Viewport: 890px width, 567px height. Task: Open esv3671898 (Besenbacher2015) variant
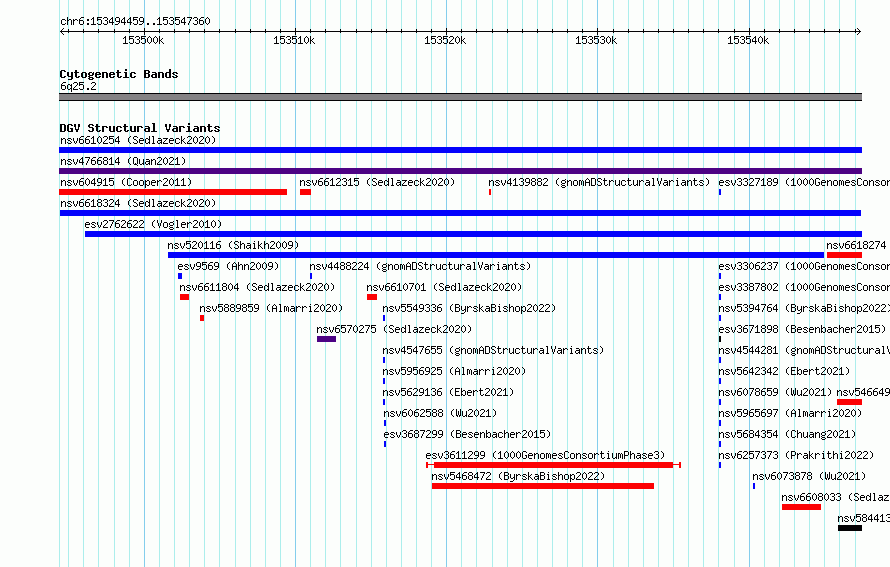tap(802, 329)
